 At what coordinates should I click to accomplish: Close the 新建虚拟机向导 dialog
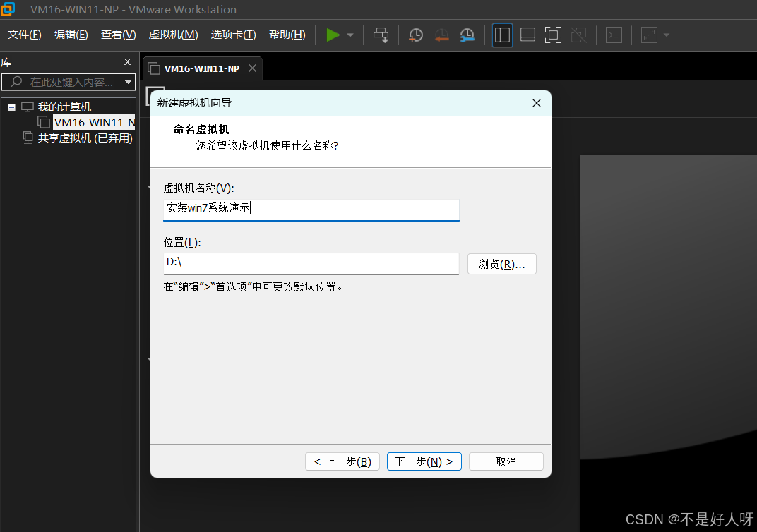point(537,103)
